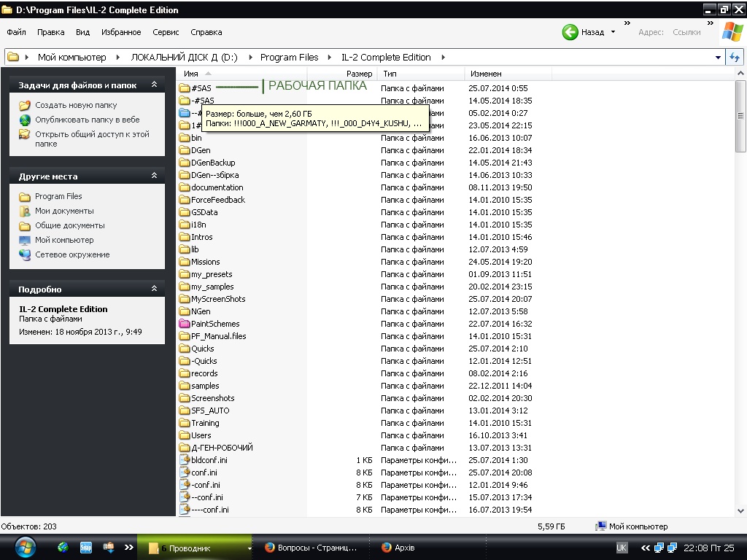This screenshot has width=747, height=560.
Task: Select the Missions folder icon
Action: tap(185, 262)
